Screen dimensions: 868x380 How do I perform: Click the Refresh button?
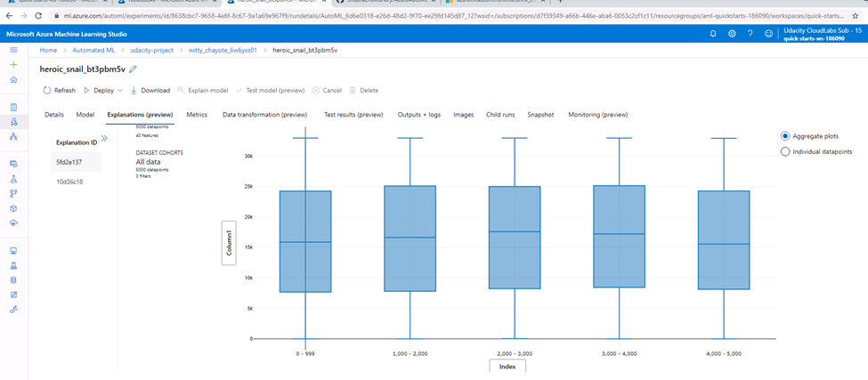(60, 90)
